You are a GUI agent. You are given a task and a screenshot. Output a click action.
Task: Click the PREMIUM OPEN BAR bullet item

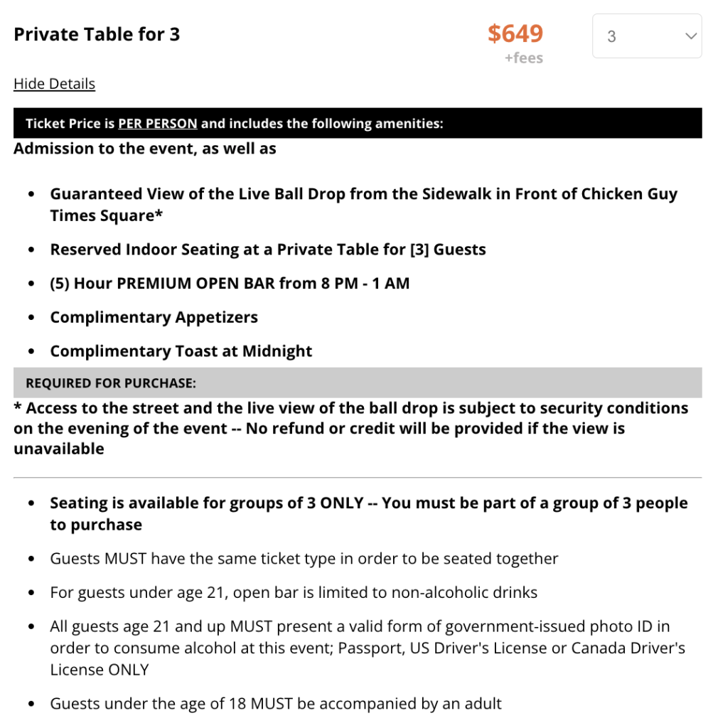point(230,283)
